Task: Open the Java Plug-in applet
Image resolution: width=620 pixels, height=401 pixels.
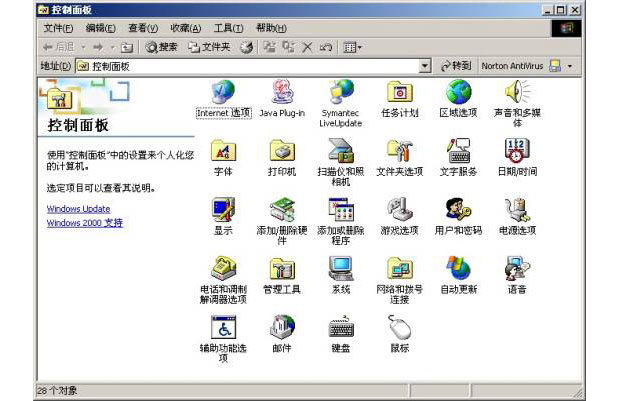Action: coord(282,94)
